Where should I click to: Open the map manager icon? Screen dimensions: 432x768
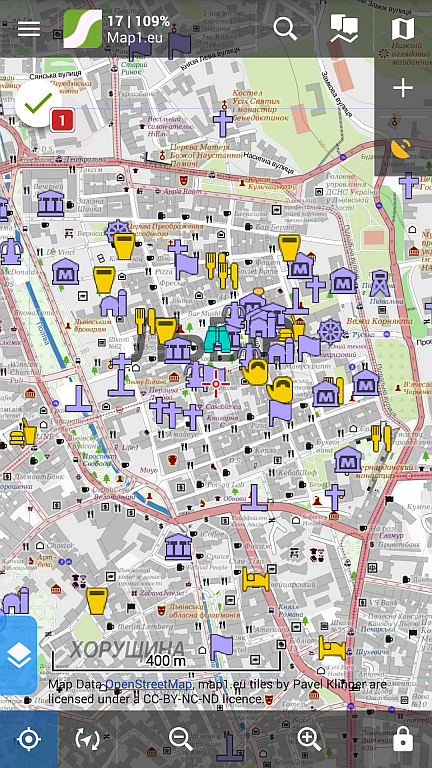click(x=403, y=29)
